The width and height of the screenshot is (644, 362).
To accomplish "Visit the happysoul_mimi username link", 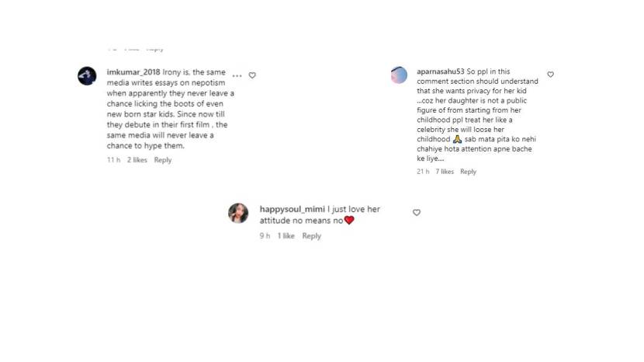I will click(x=293, y=209).
